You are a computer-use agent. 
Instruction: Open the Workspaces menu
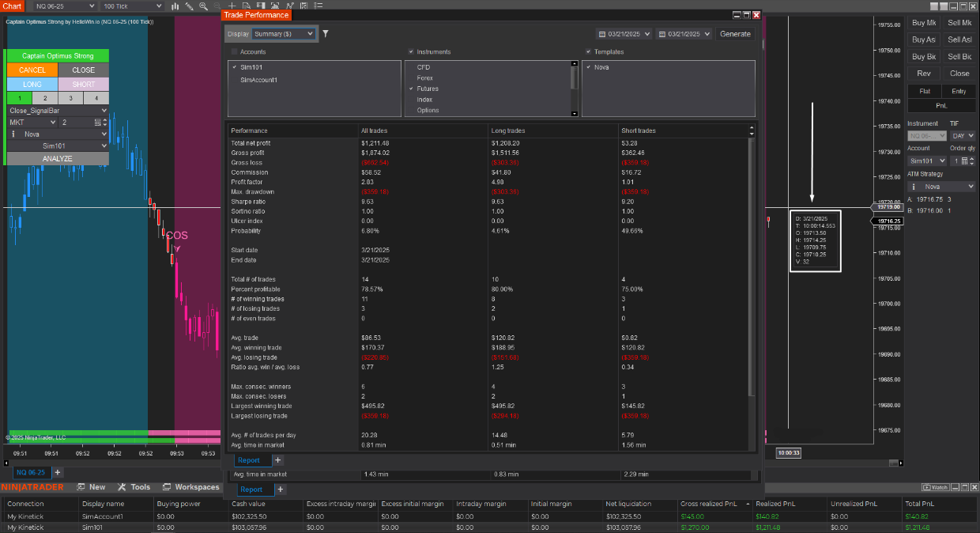point(191,487)
